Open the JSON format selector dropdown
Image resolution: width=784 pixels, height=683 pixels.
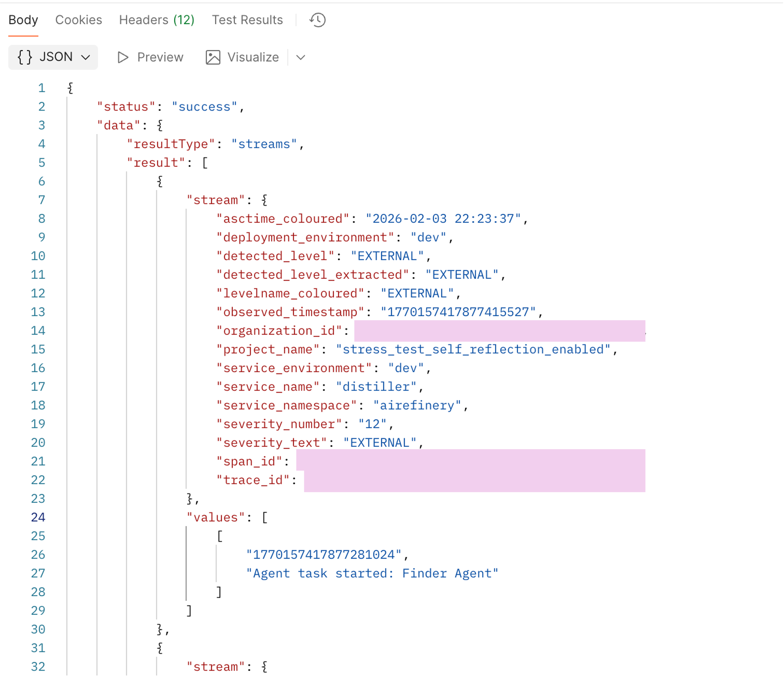[x=53, y=57]
